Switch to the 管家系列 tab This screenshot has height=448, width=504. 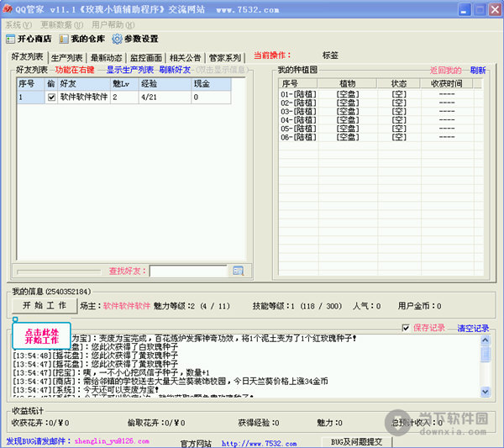tap(225, 58)
